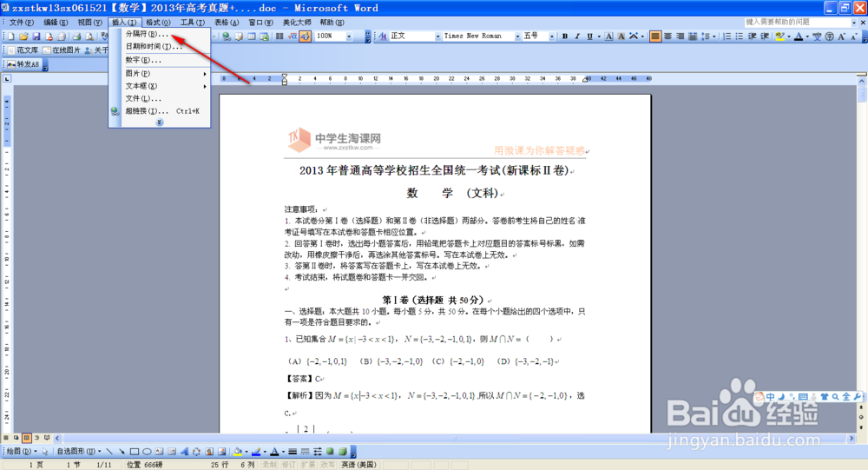The height and width of the screenshot is (470, 868).
Task: Insert WordArt from drawing toolbar
Action: 184,451
